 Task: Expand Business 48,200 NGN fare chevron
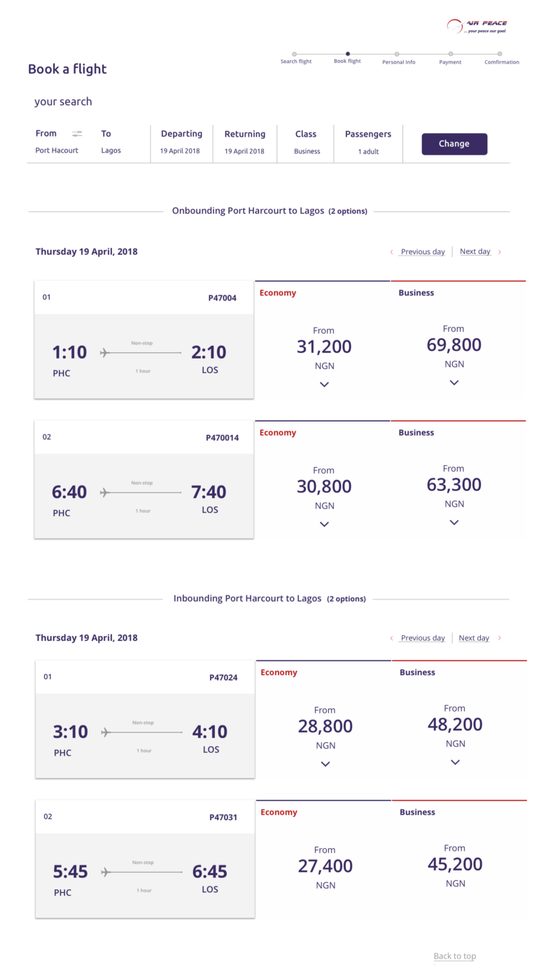click(455, 762)
